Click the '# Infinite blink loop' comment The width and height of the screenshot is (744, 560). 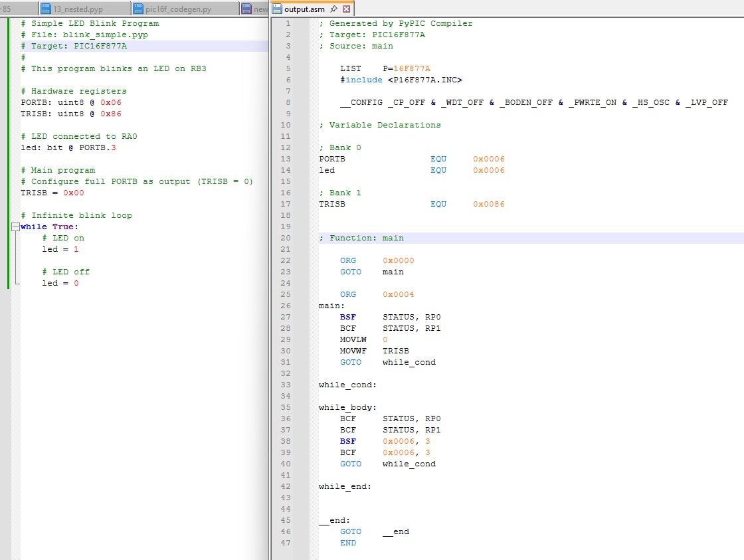(x=76, y=215)
